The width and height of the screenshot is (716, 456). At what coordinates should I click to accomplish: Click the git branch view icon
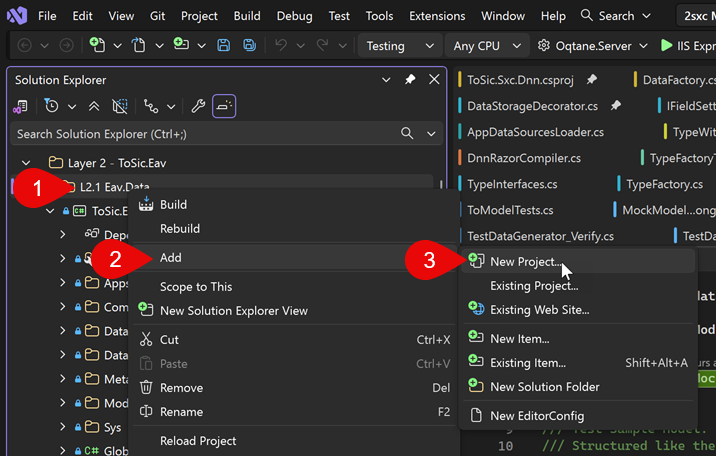pos(151,106)
